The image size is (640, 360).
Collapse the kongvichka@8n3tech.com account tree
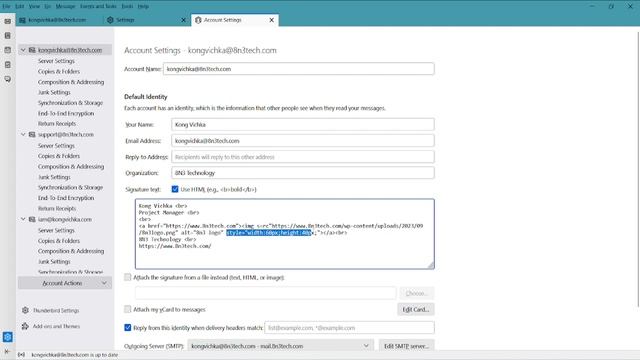pos(23,50)
